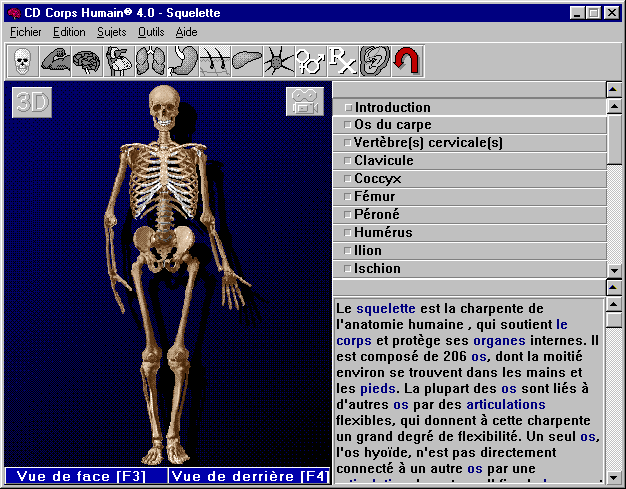Open the Fichier menu

(x=27, y=32)
